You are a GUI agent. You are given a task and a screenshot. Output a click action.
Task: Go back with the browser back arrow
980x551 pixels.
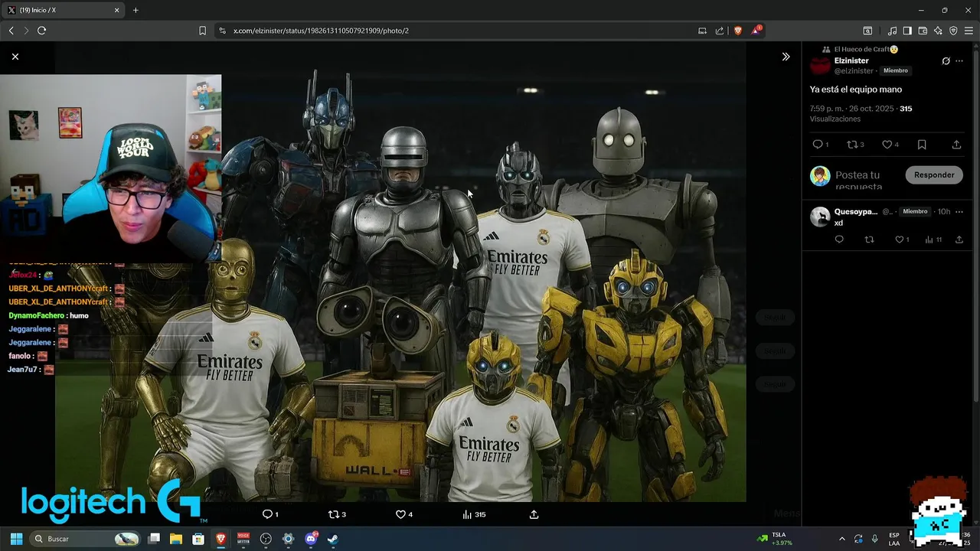click(x=11, y=31)
